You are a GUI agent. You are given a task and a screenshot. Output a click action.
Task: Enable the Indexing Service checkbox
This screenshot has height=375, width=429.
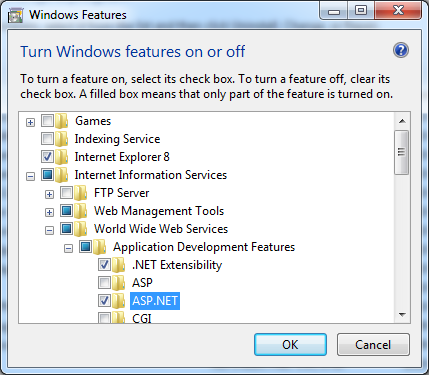pyautogui.click(x=47, y=138)
